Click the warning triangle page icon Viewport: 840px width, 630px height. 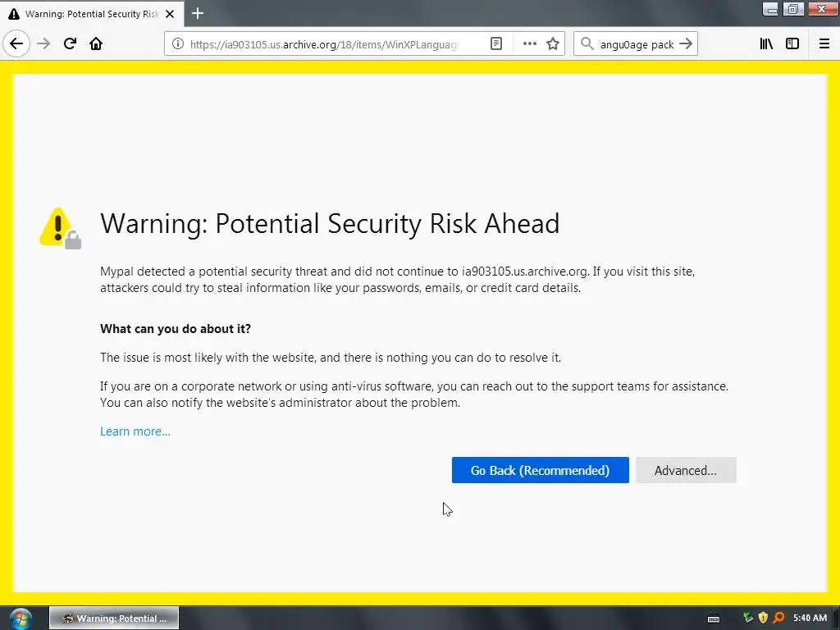pyautogui.click(x=60, y=228)
